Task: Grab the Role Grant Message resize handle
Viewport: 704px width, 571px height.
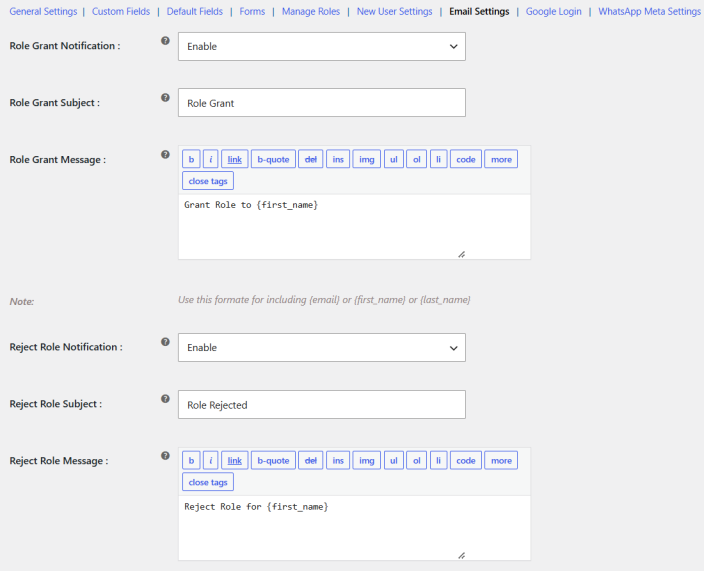Action: 462,255
